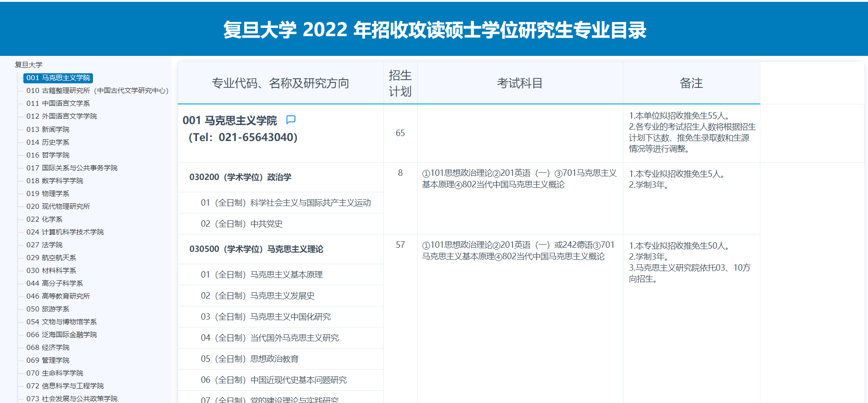Choose 068 经济学院
The height and width of the screenshot is (403, 868).
tap(48, 348)
